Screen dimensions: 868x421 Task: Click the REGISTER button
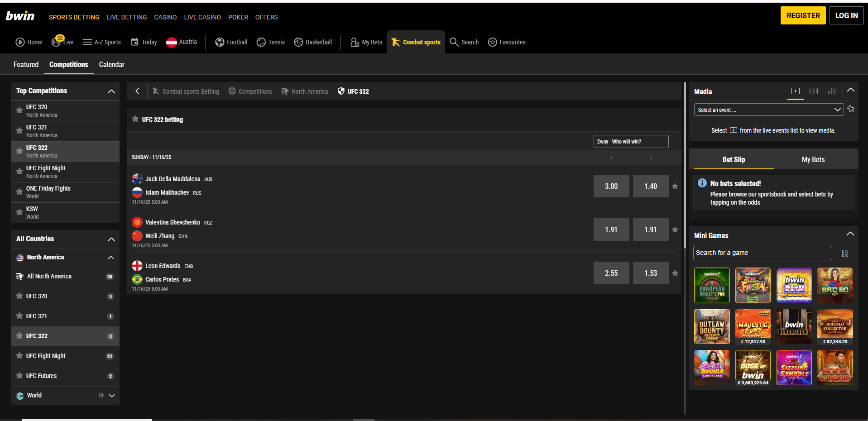pos(803,15)
